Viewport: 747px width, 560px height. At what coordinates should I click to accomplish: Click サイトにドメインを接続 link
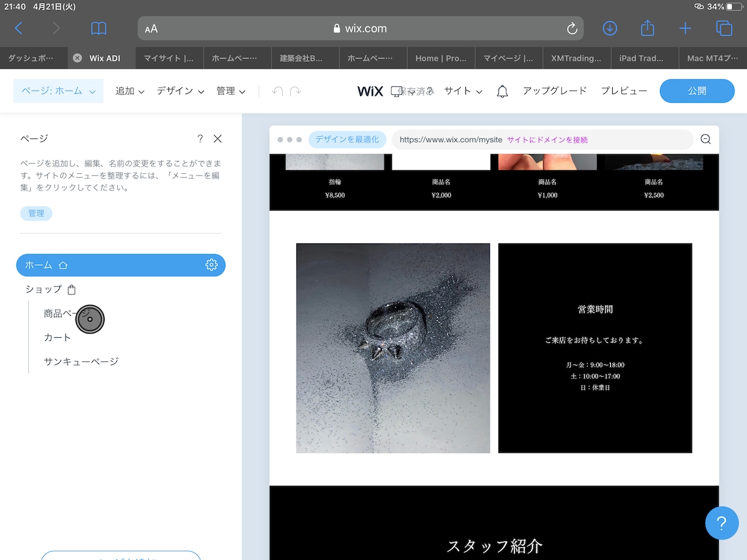coord(547,140)
